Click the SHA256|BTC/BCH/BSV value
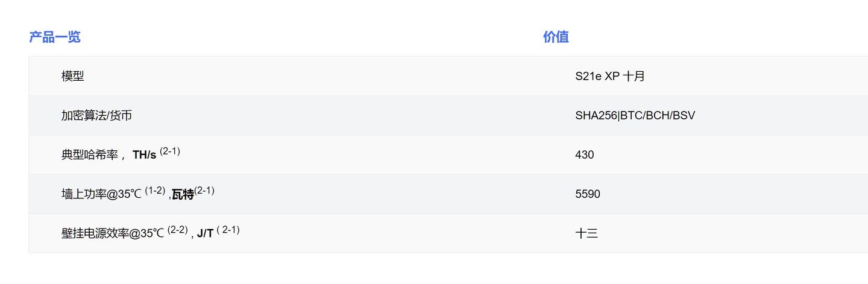Viewport: 868px width, 284px height. 635,115
